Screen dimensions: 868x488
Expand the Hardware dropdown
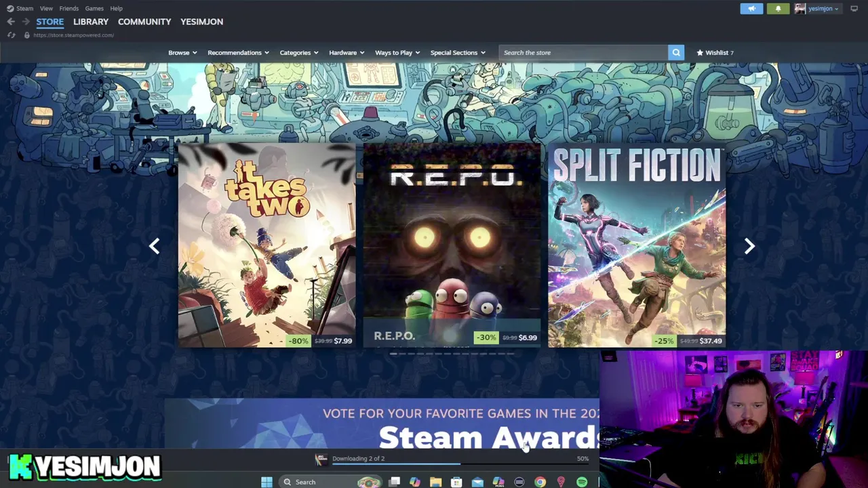coord(347,53)
